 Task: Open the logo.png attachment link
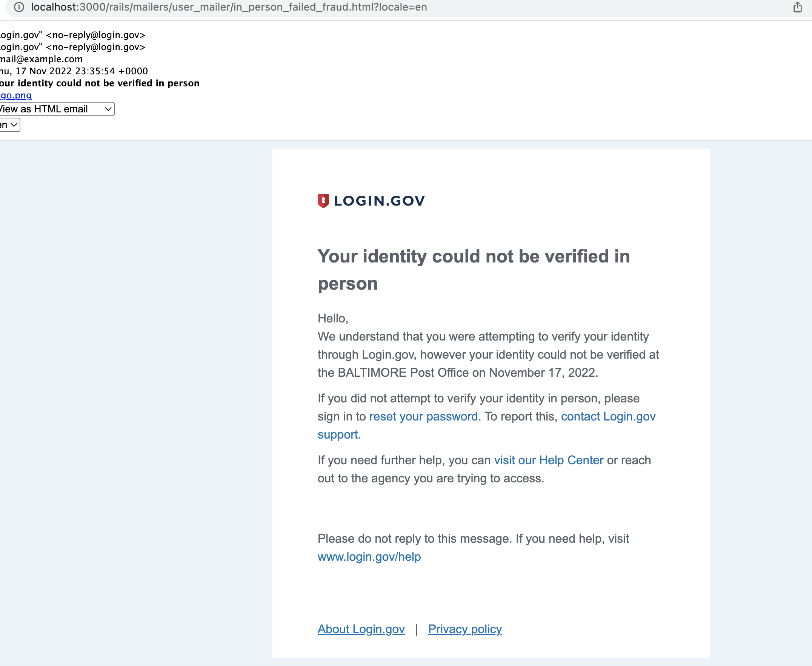[16, 95]
